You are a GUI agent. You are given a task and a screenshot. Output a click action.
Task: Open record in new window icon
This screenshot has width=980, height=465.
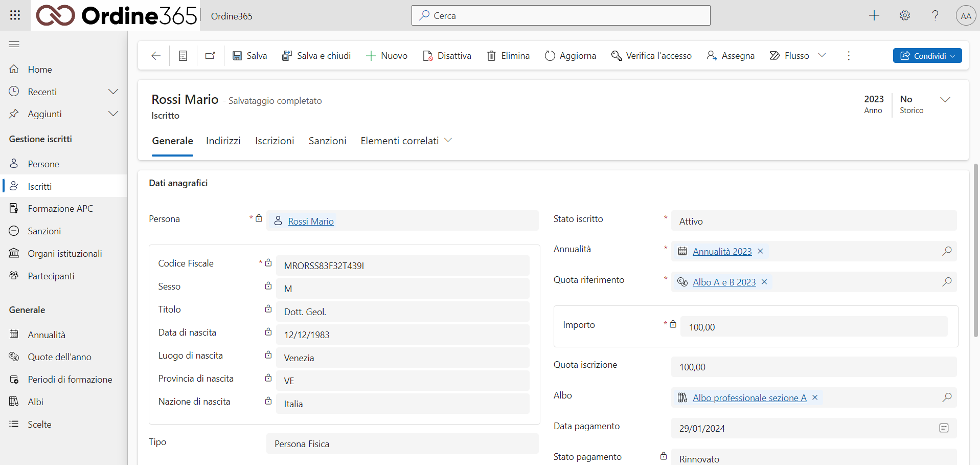(210, 56)
